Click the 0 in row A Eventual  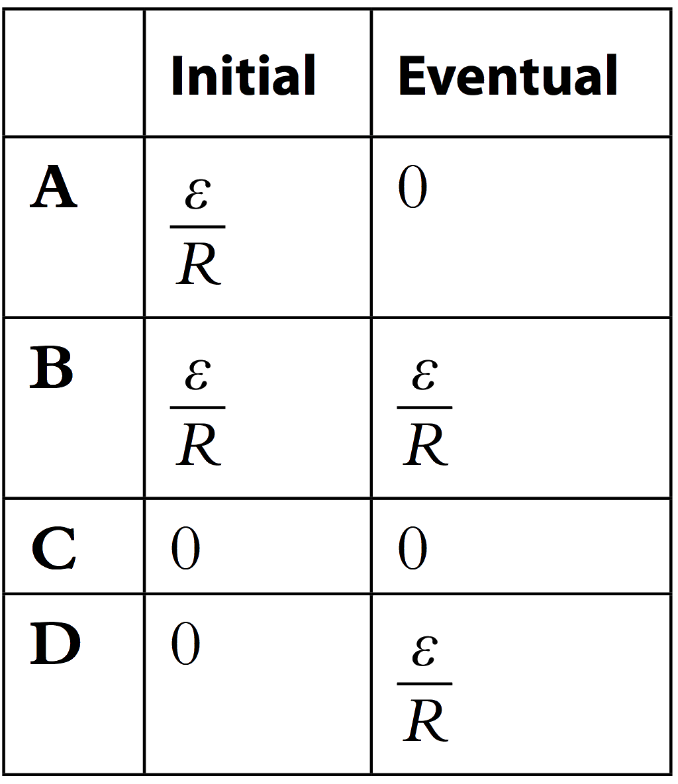point(413,187)
